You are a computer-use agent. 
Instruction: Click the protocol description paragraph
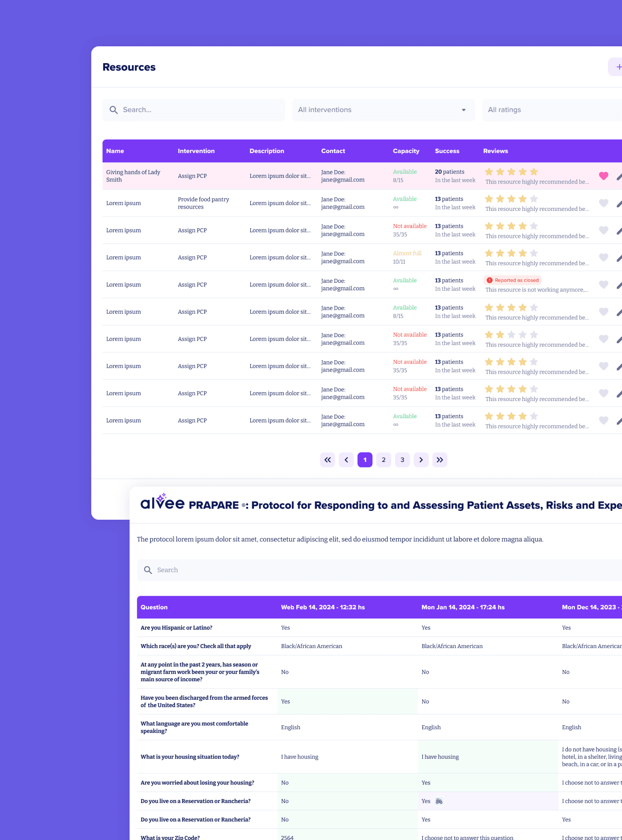coord(340,539)
